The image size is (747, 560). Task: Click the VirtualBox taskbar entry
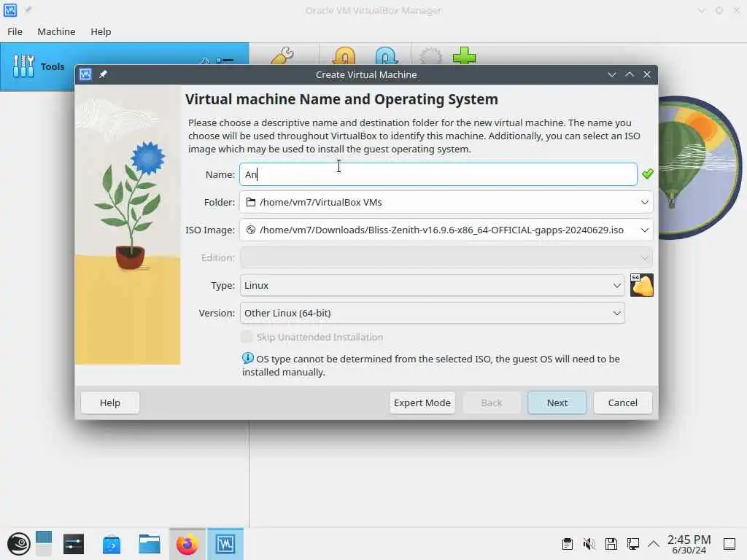225,544
